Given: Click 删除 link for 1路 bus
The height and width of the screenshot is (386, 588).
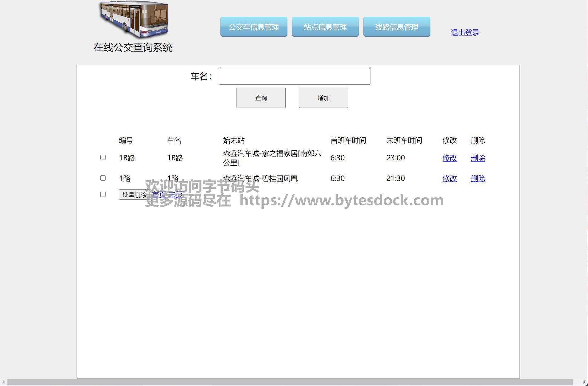Looking at the screenshot, I should pyautogui.click(x=478, y=178).
